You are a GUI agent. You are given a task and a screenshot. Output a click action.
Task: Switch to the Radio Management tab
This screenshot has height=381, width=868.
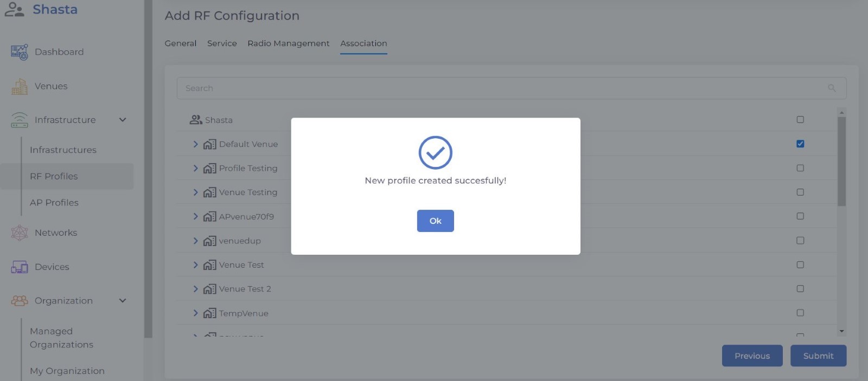[x=288, y=43]
